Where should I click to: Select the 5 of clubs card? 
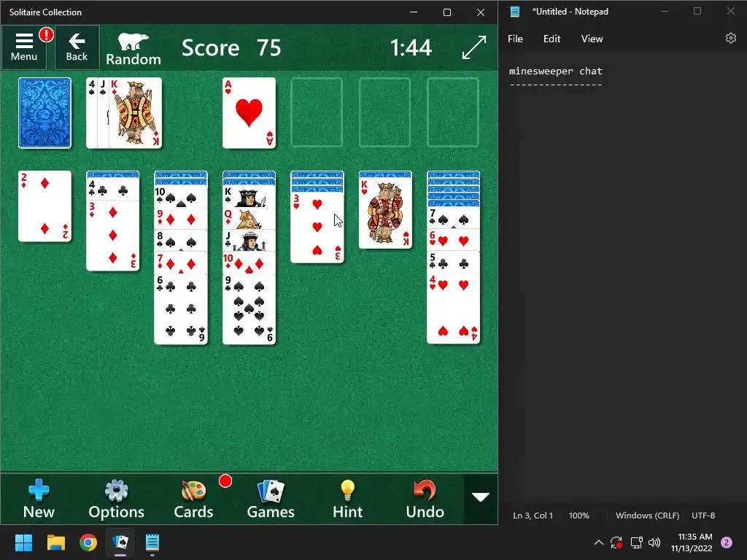[454, 262]
